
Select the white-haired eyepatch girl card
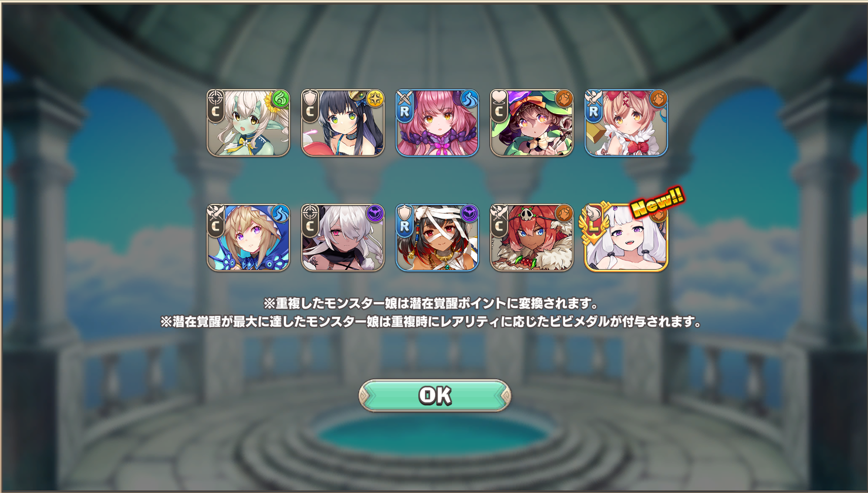pos(343,237)
